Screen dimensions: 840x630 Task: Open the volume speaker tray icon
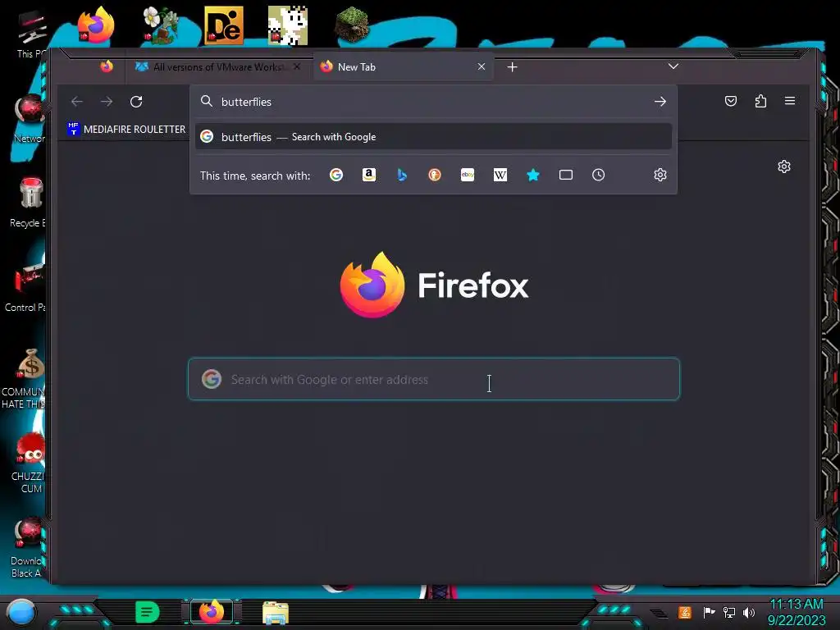coord(749,612)
